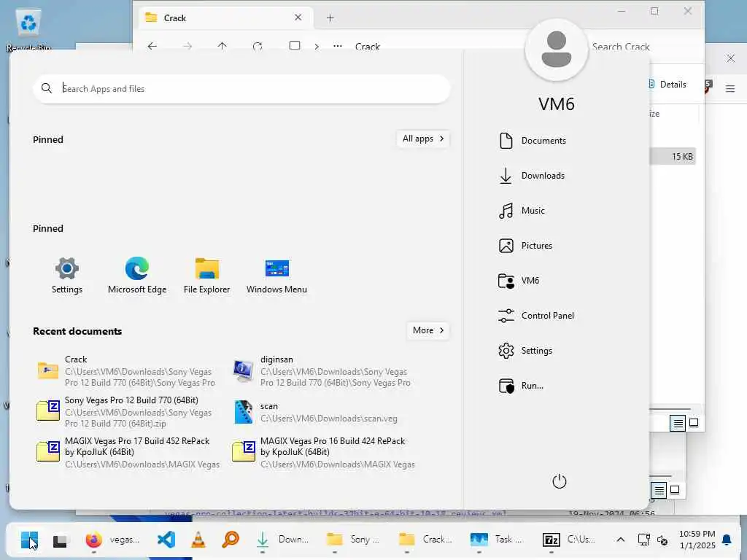Open Music in the Start menu sidebar
Image resolution: width=747 pixels, height=560 pixels.
[522, 211]
